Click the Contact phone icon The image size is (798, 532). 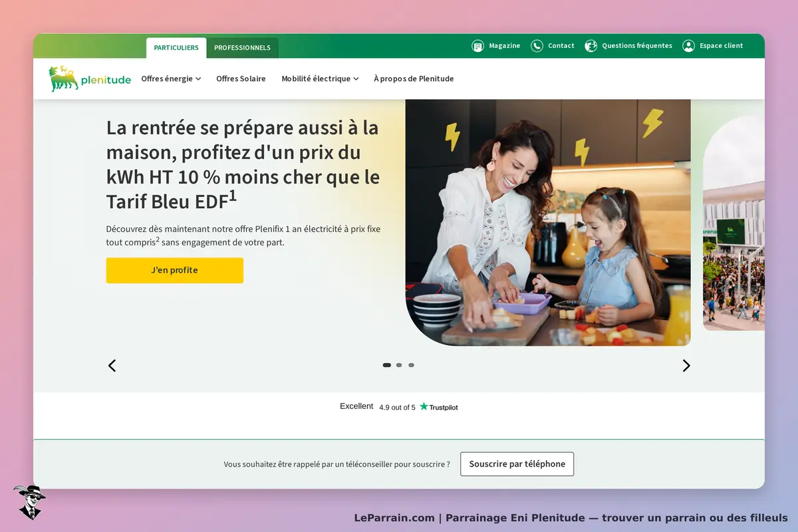[x=537, y=46]
